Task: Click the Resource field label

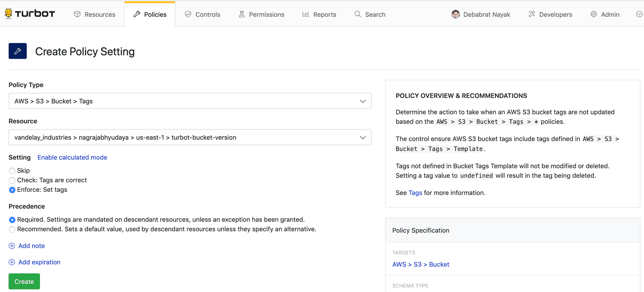Action: tap(23, 121)
